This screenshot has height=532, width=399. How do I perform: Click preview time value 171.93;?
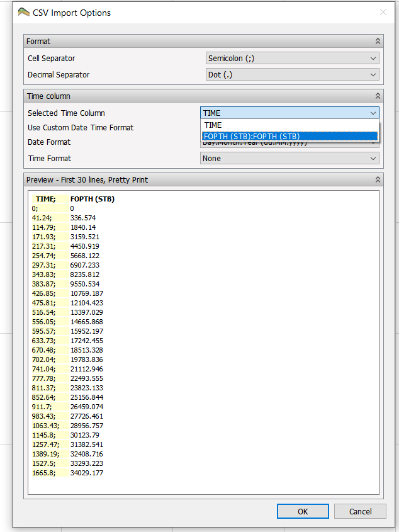pos(43,237)
